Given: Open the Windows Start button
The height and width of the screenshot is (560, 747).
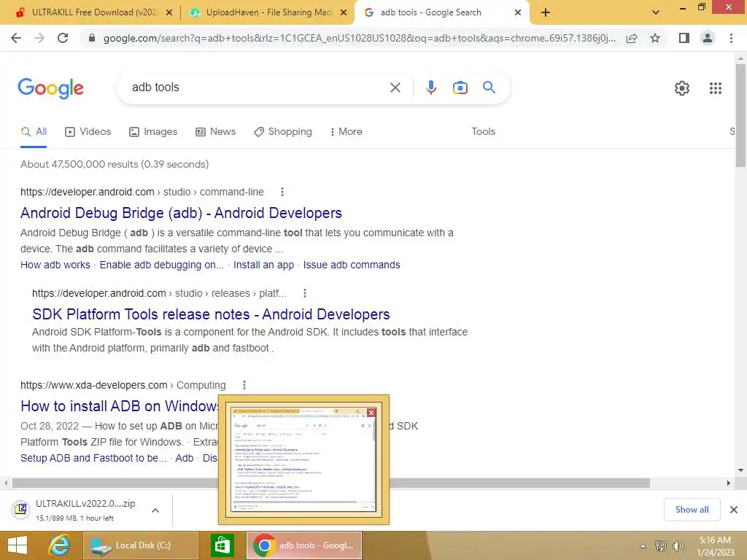Looking at the screenshot, I should tap(18, 545).
